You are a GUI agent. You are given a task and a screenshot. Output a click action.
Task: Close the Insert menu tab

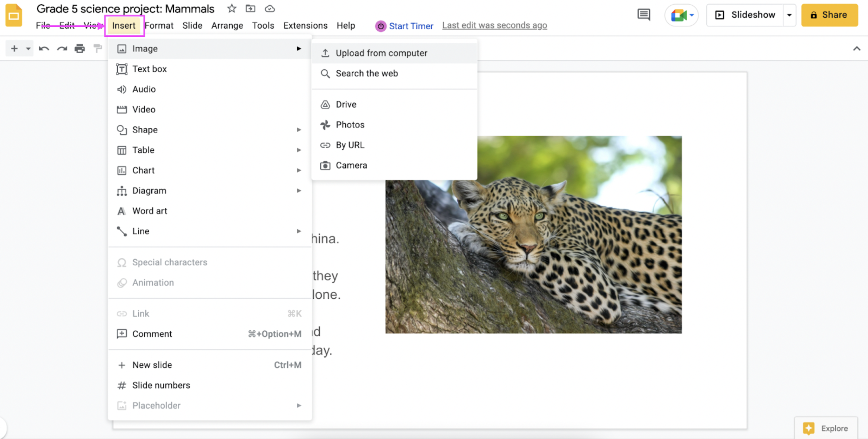click(124, 26)
